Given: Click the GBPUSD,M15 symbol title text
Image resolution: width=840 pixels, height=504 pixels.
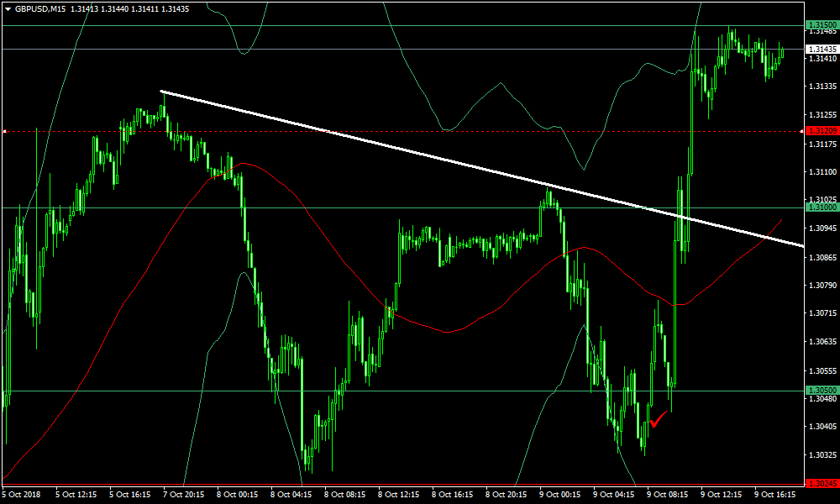Looking at the screenshot, I should coord(39,9).
